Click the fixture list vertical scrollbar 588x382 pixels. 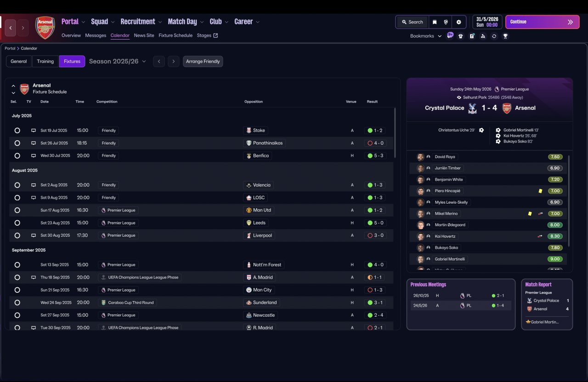pyautogui.click(x=395, y=133)
